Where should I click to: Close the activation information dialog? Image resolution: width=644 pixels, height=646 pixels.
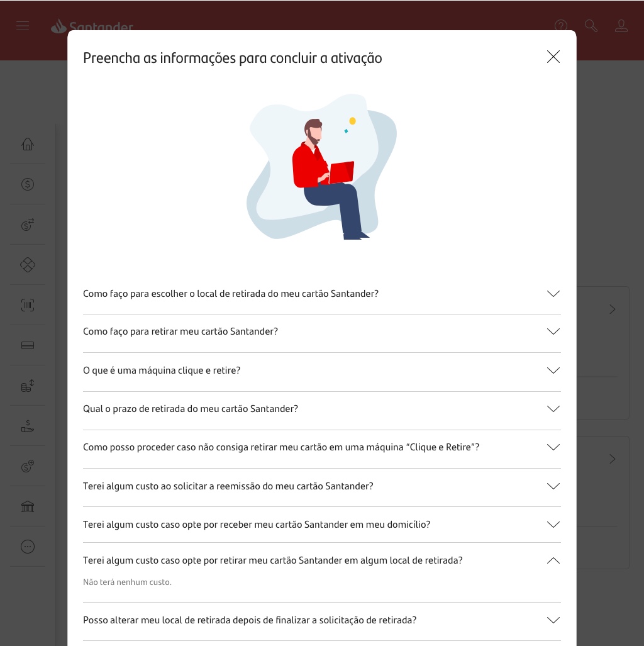[x=553, y=57]
